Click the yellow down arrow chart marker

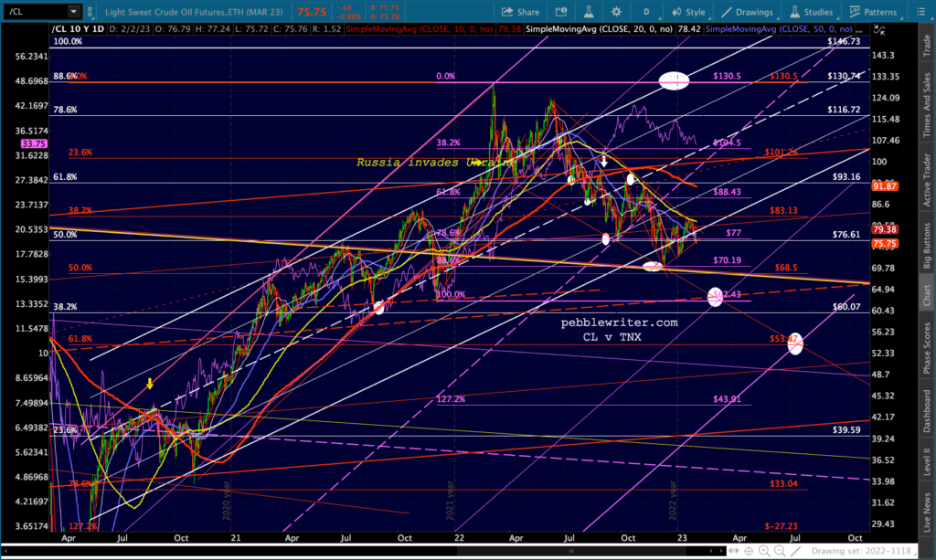(150, 385)
